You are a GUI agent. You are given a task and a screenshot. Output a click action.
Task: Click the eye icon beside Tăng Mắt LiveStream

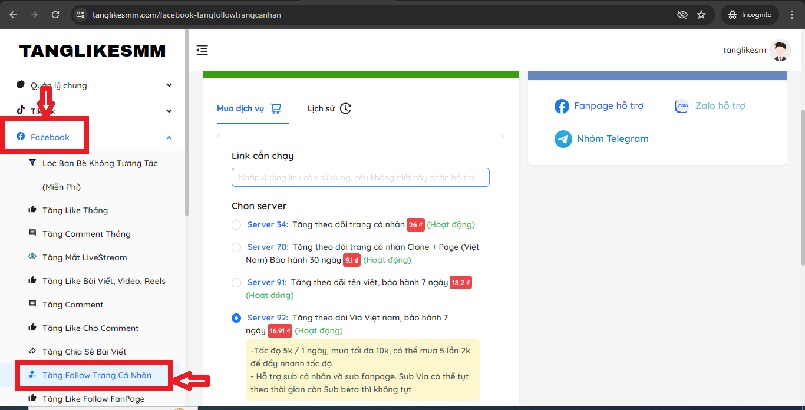pyautogui.click(x=32, y=257)
